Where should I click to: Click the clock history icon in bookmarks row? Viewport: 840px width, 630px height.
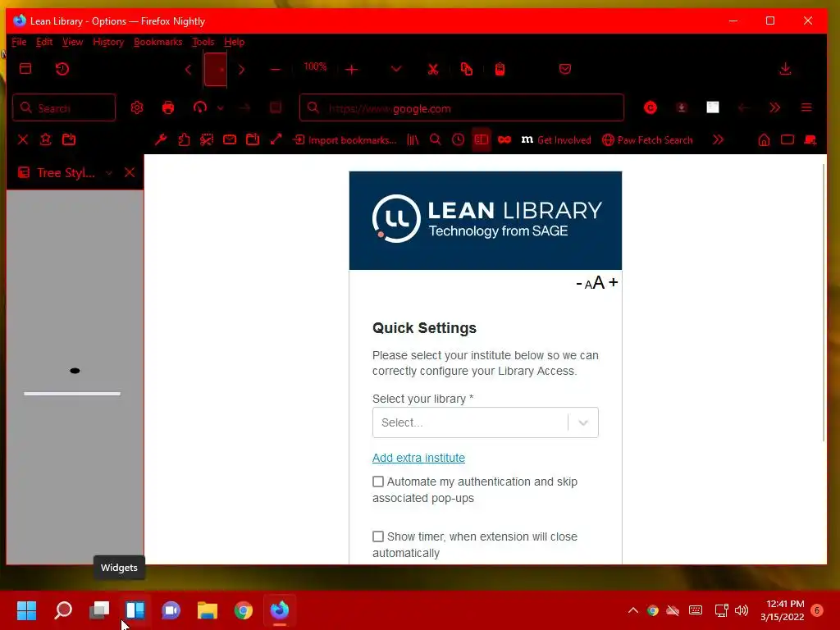point(458,139)
